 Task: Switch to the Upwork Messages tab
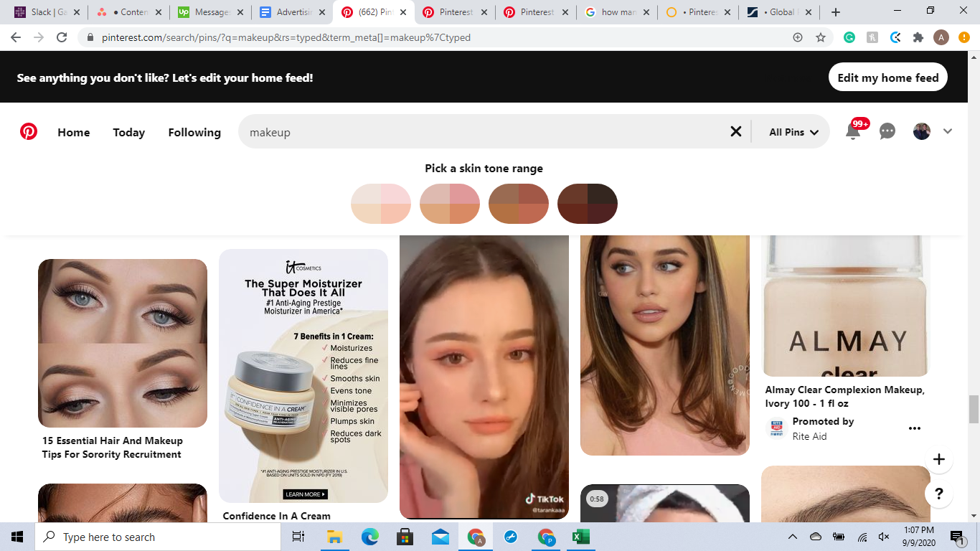click(209, 12)
